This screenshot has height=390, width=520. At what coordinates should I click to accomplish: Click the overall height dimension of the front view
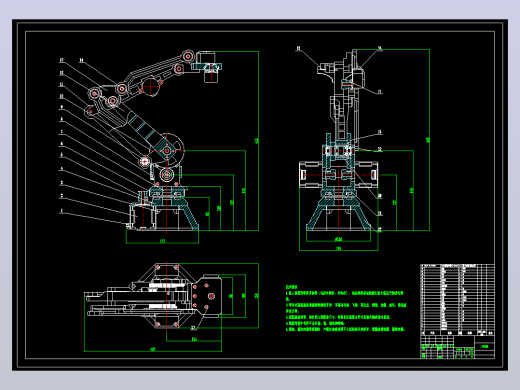click(x=428, y=140)
